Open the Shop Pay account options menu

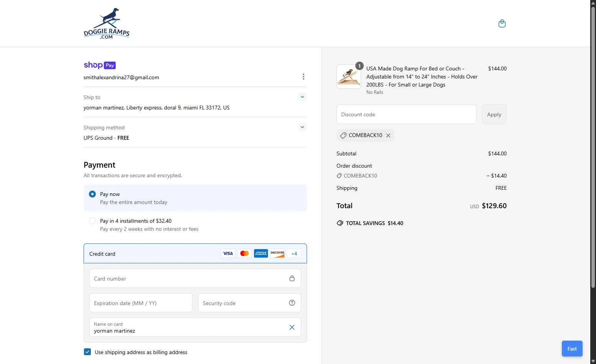click(x=303, y=77)
